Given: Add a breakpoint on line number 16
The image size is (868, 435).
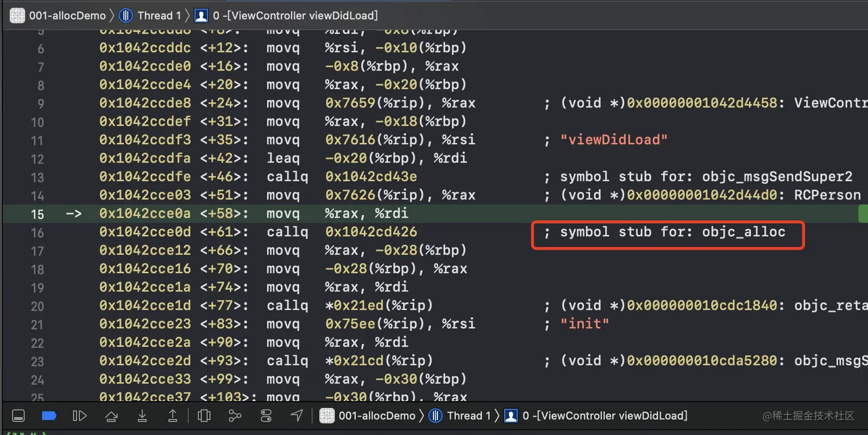Looking at the screenshot, I should (37, 232).
